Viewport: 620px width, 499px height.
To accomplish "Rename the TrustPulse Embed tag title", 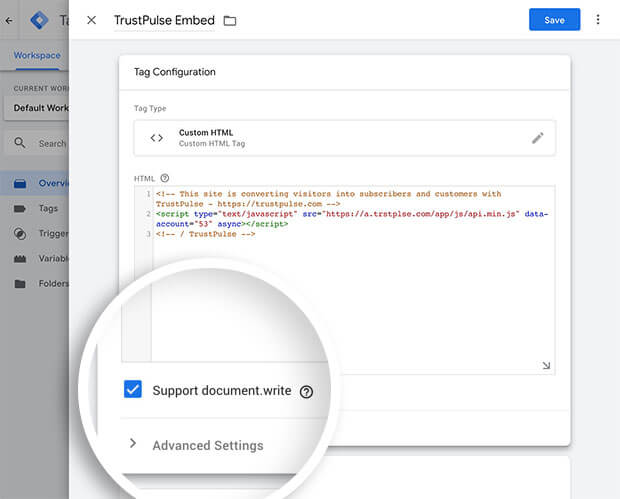I will [164, 20].
